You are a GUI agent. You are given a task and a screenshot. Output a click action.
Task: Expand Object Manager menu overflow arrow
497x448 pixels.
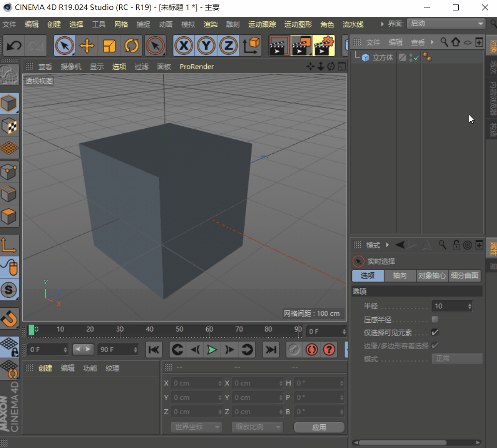coord(432,42)
